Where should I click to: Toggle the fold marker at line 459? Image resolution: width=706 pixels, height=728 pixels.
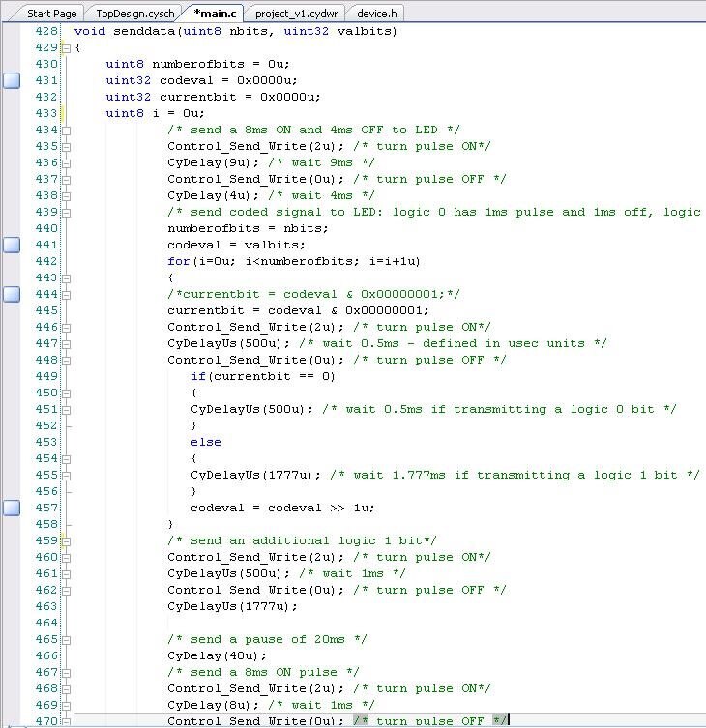pos(66,540)
